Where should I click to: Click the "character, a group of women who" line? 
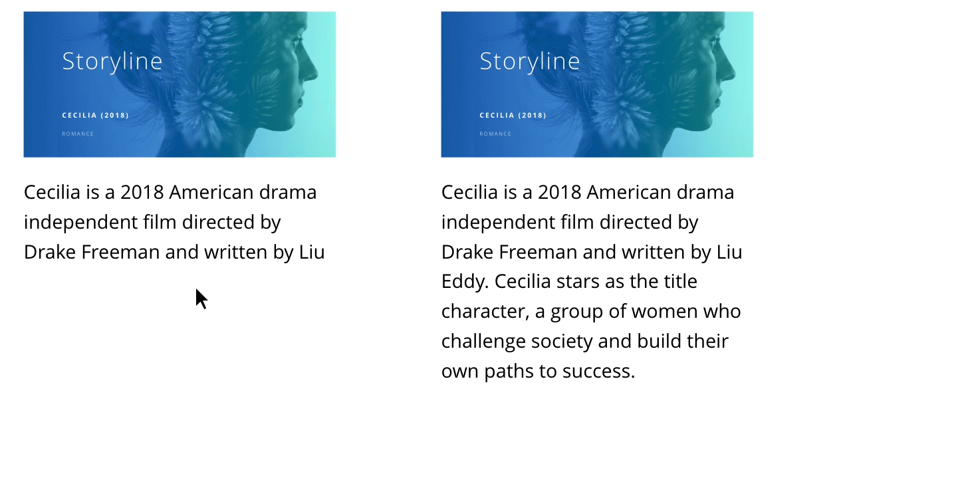click(x=591, y=311)
